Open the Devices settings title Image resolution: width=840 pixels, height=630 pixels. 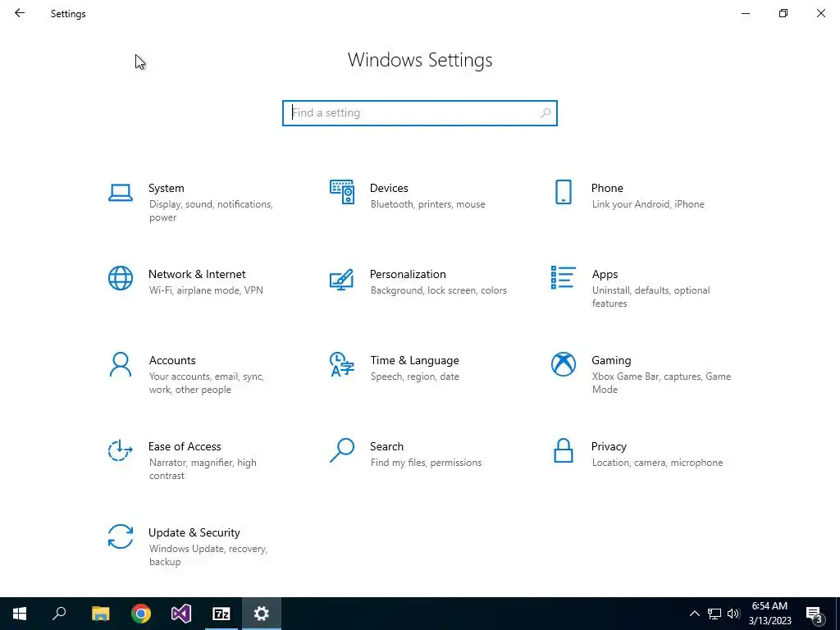click(x=389, y=188)
